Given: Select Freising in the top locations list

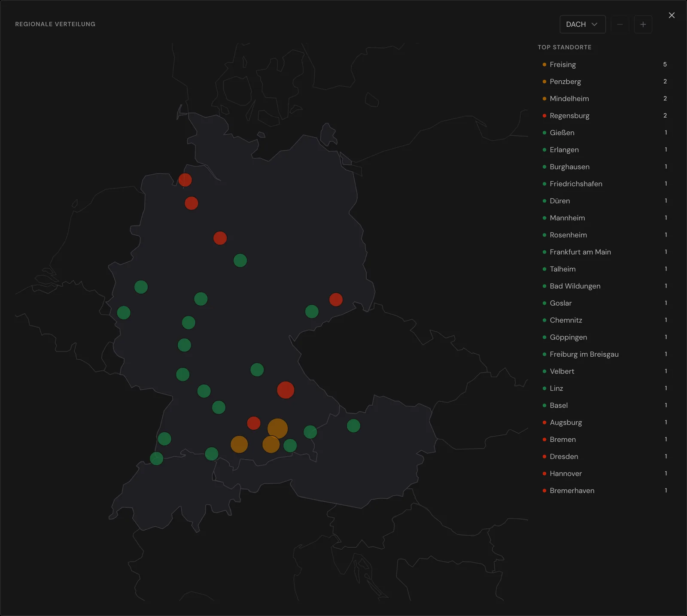Looking at the screenshot, I should (x=605, y=64).
